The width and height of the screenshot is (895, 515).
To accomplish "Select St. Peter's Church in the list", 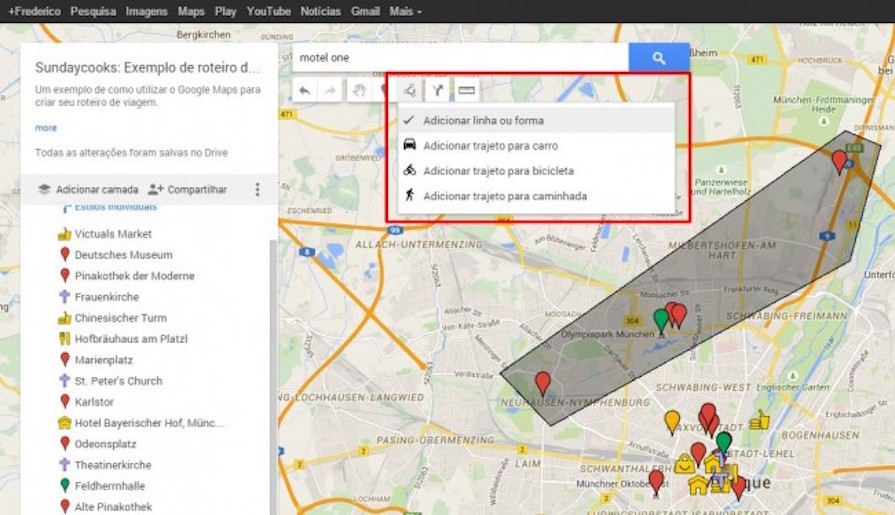I will click(118, 381).
